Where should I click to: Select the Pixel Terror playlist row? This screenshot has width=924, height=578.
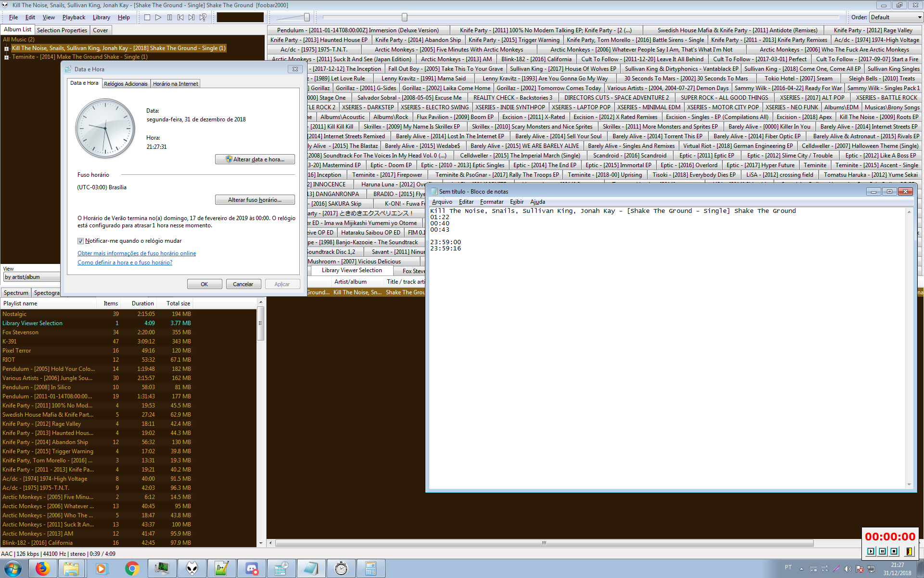[x=17, y=351]
